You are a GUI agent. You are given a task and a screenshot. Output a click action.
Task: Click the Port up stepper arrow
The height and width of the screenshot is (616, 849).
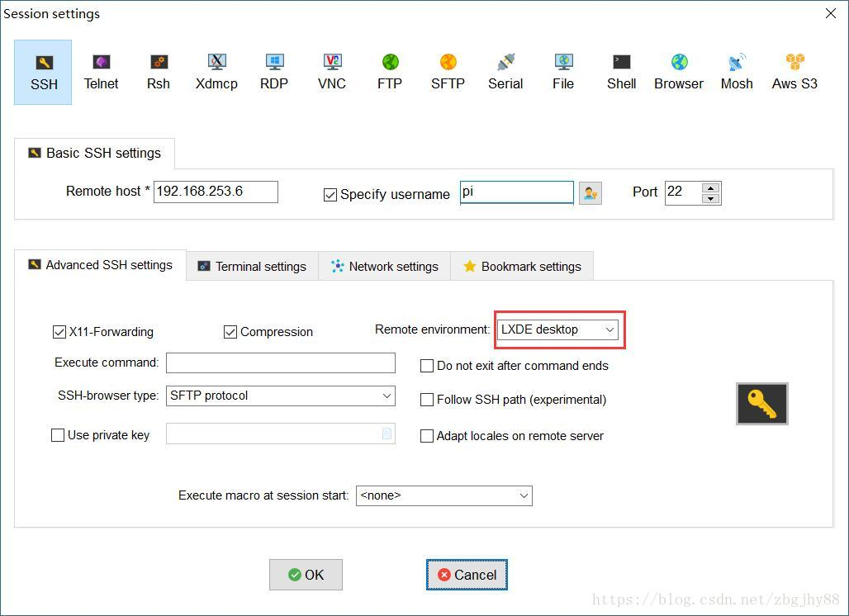click(712, 187)
